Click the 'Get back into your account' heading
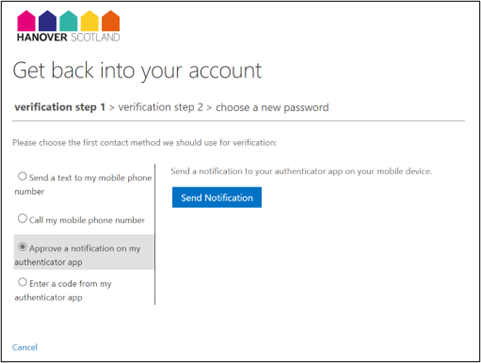The image size is (481, 363). pos(137,70)
